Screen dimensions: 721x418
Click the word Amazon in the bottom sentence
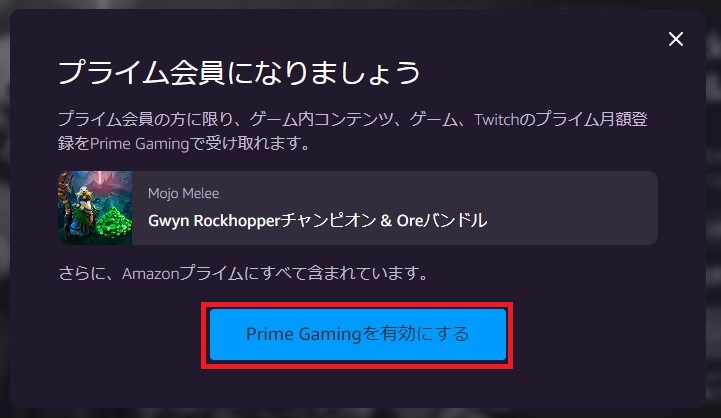click(x=150, y=274)
